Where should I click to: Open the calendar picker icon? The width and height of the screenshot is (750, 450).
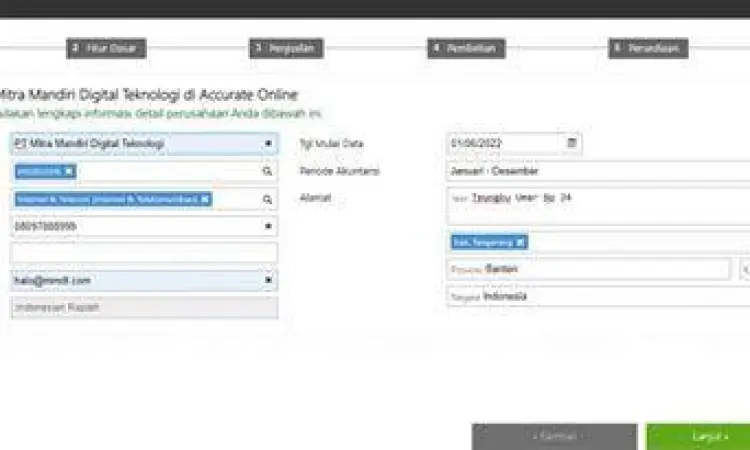tap(572, 143)
